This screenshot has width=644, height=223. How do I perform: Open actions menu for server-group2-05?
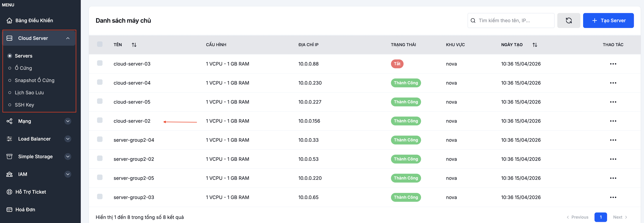tap(613, 178)
